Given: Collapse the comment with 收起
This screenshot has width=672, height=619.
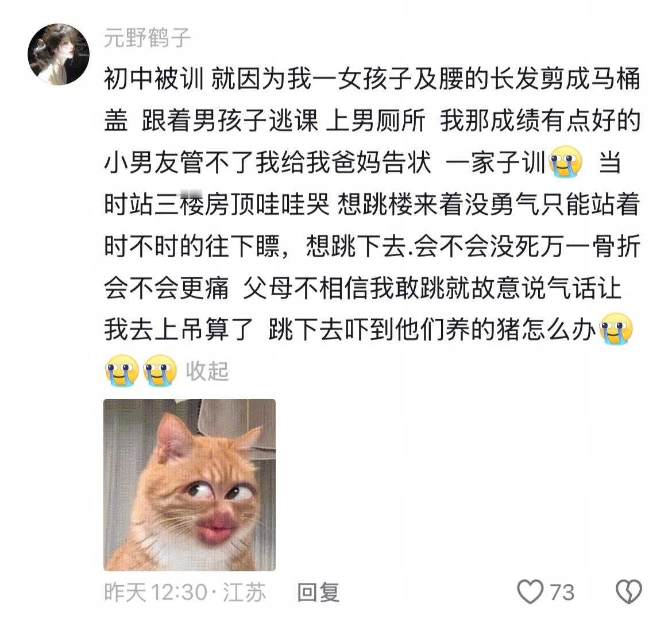Looking at the screenshot, I should [x=207, y=371].
